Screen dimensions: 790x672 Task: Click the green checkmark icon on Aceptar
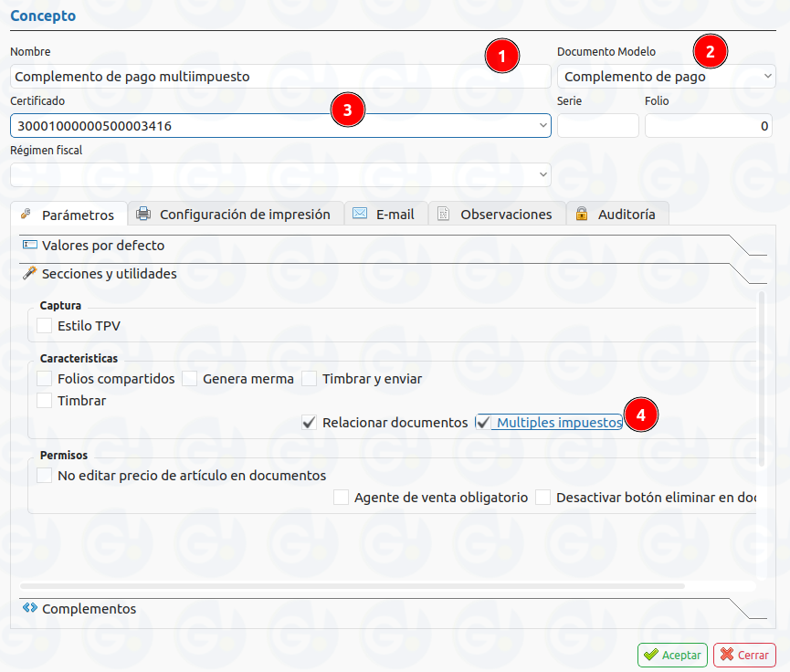(x=650, y=655)
